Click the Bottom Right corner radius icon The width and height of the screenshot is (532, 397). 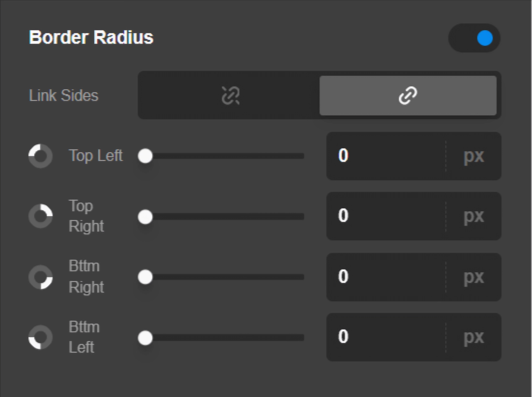(x=40, y=277)
